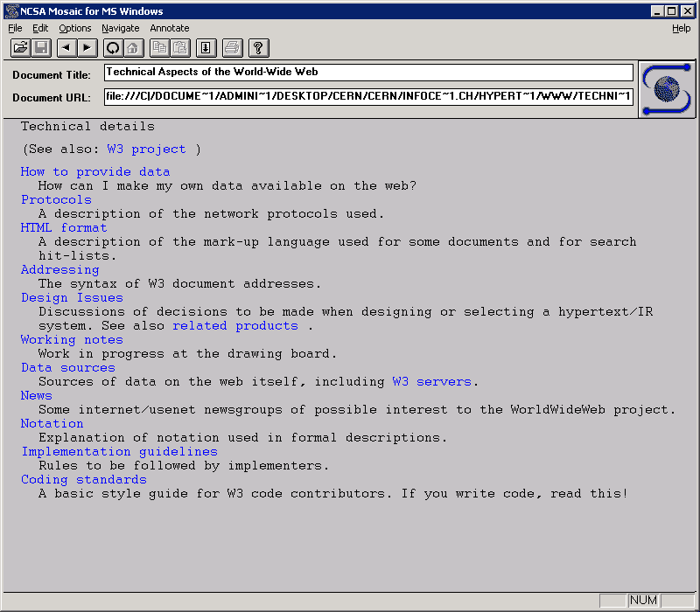Screen dimensions: 700x612
Task: Open the Notation link
Action: coord(52,423)
